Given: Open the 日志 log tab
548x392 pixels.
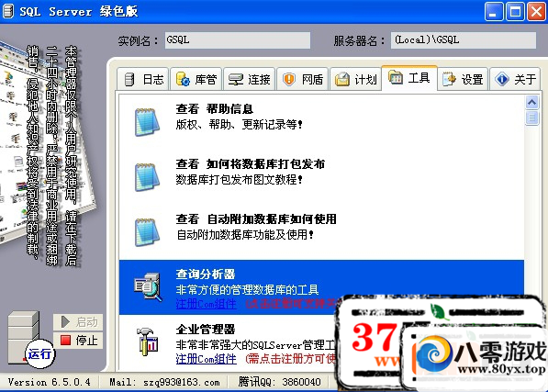Looking at the screenshot, I should pyautogui.click(x=143, y=79).
